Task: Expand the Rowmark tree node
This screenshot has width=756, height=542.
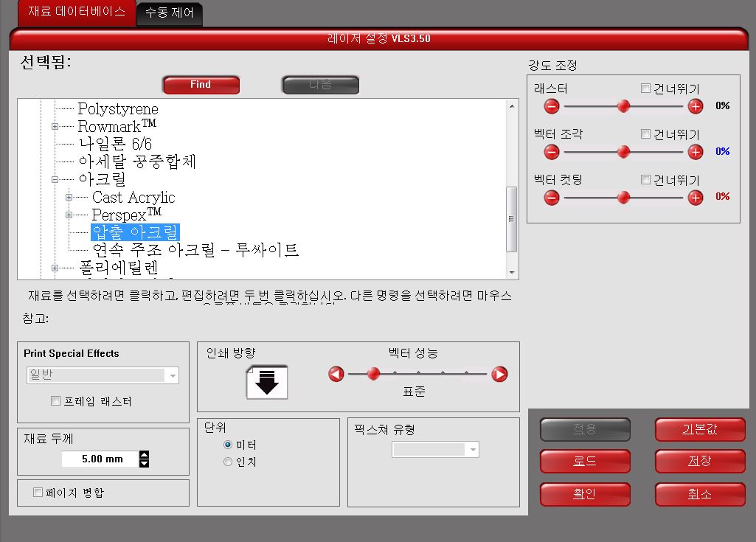Action: [x=55, y=126]
